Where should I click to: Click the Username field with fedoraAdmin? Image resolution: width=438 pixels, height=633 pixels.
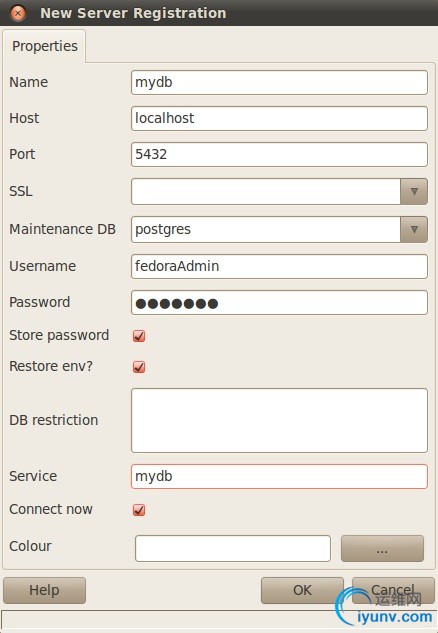pyautogui.click(x=279, y=266)
